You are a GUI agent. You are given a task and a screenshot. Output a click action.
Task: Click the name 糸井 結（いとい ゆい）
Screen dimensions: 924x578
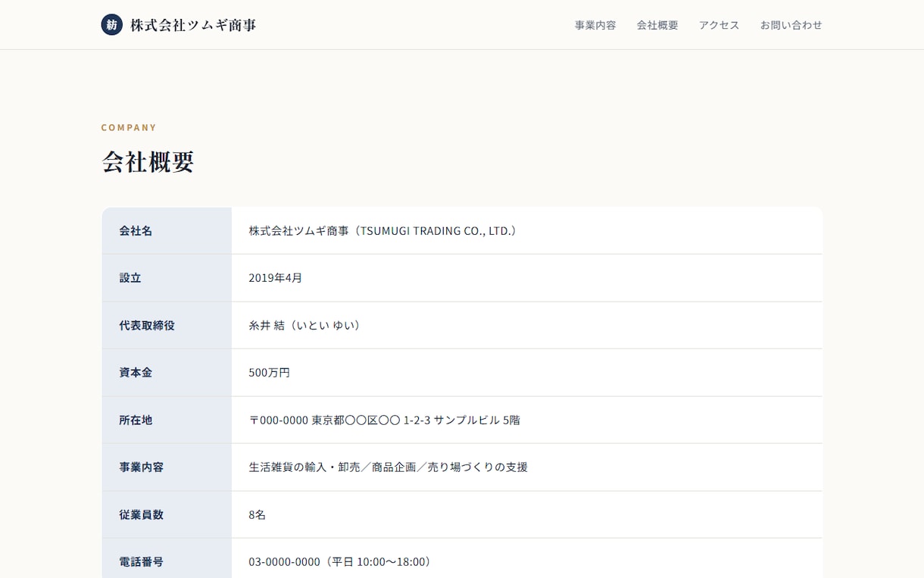point(304,326)
